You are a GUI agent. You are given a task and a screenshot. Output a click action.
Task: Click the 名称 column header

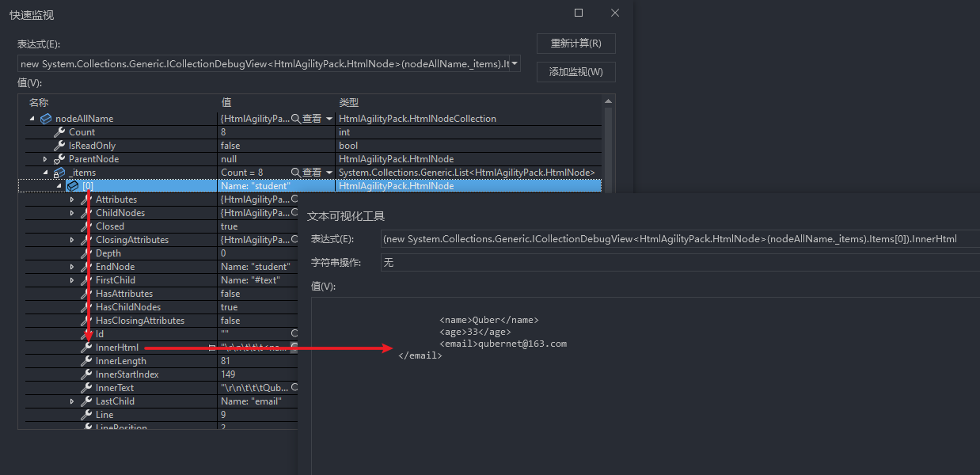click(x=39, y=103)
